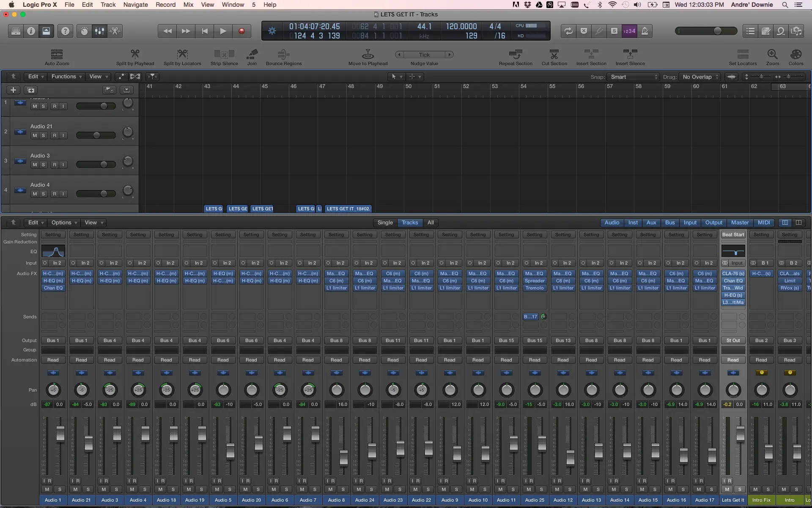Select the Single mixer view tab

pos(385,223)
